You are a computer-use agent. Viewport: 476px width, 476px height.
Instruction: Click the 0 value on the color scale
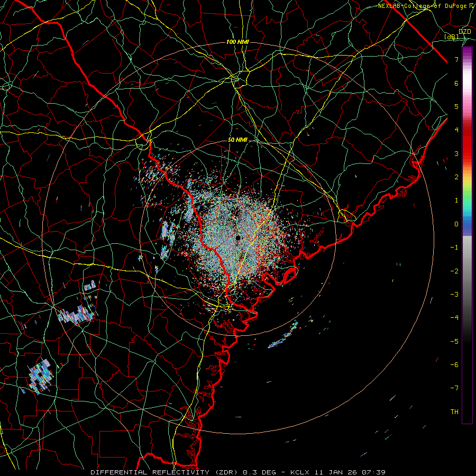click(x=456, y=224)
